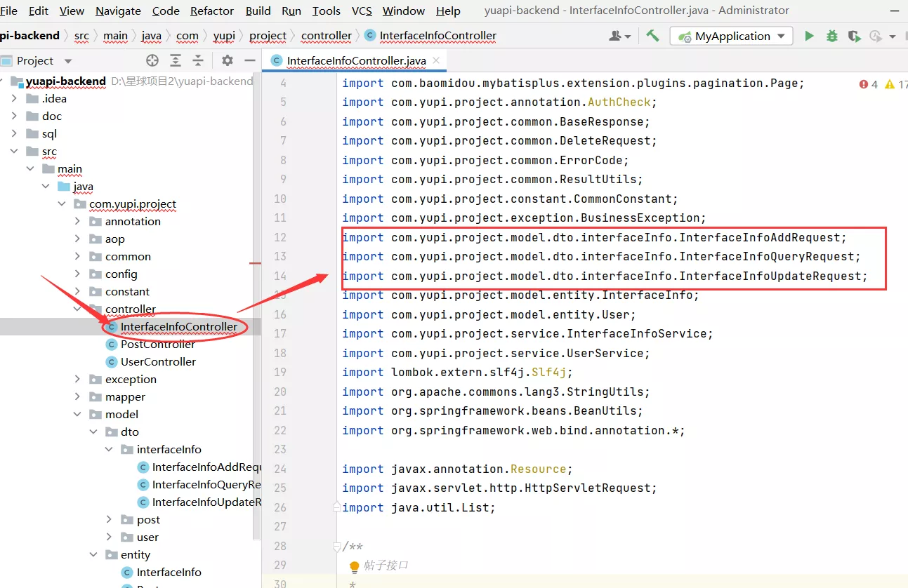This screenshot has height=588, width=908.
Task: Select InterfaceInfoController in the project tree
Action: click(171, 326)
